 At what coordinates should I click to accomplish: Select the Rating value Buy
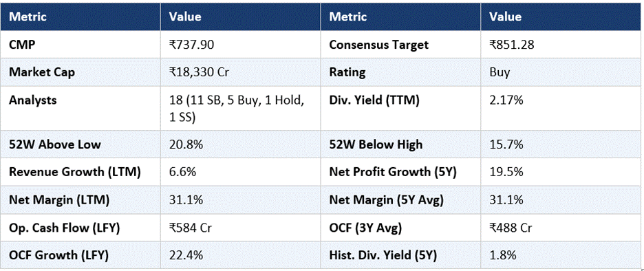(500, 72)
